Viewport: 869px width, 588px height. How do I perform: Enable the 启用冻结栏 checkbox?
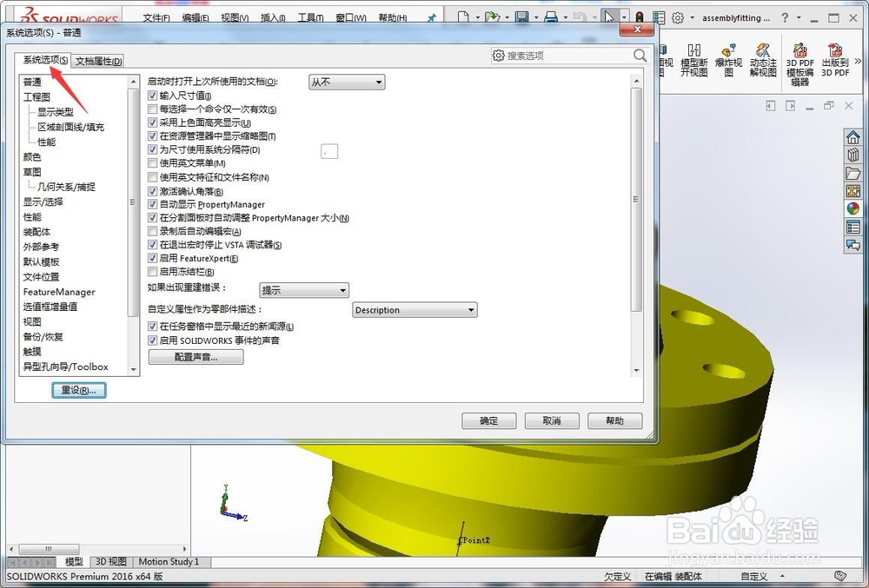tap(153, 271)
